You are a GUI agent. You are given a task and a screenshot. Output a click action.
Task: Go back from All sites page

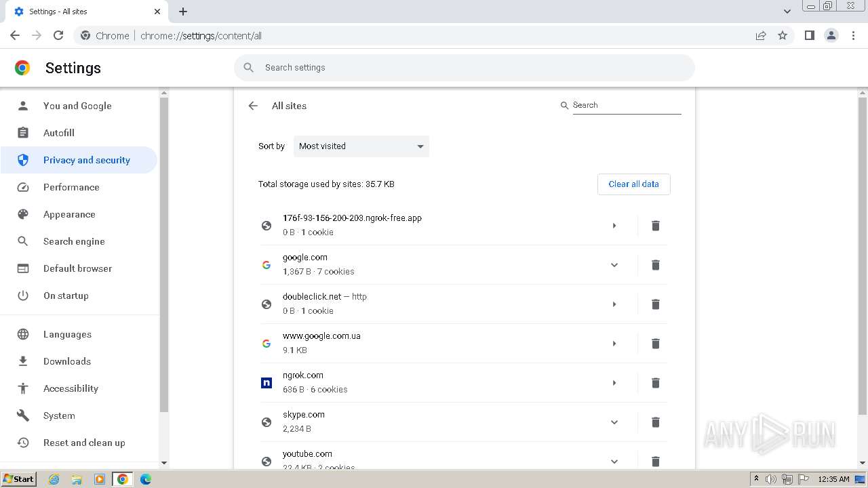pyautogui.click(x=253, y=106)
